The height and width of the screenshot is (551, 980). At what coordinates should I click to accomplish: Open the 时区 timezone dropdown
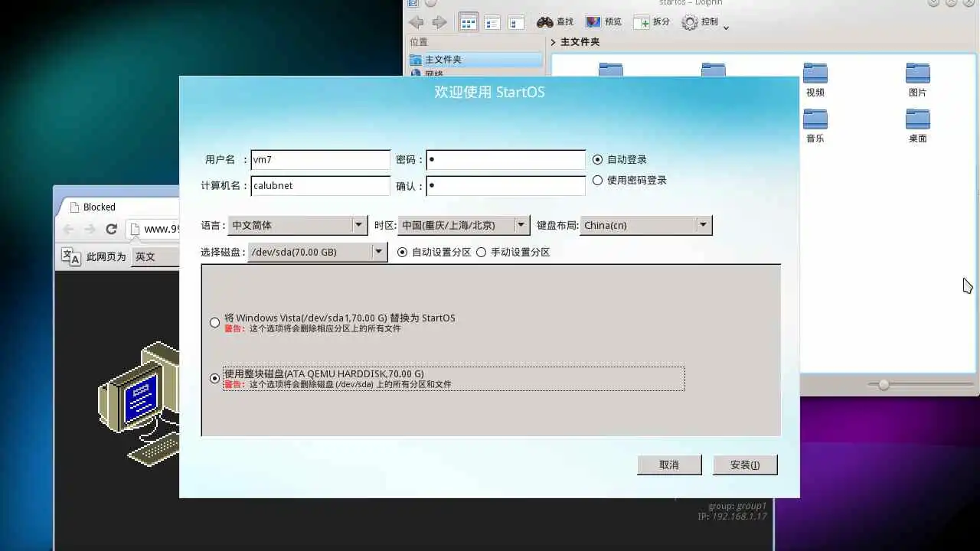(464, 225)
